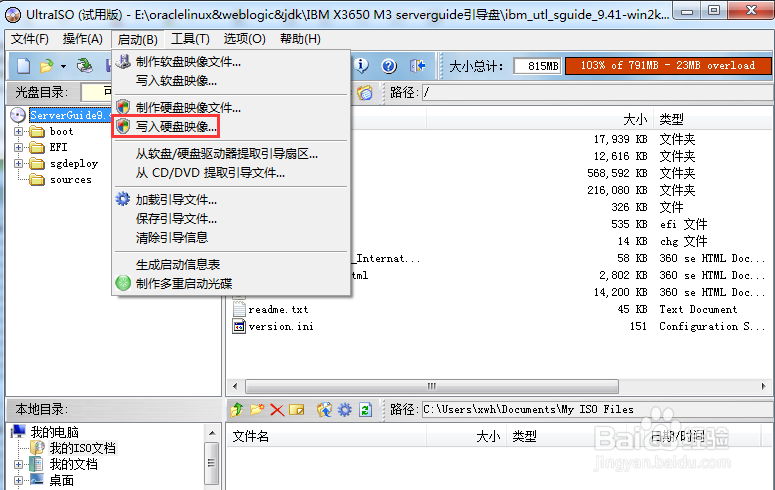Choose 保存引导文件... menu entry
This screenshot has width=775, height=490.
tap(176, 219)
